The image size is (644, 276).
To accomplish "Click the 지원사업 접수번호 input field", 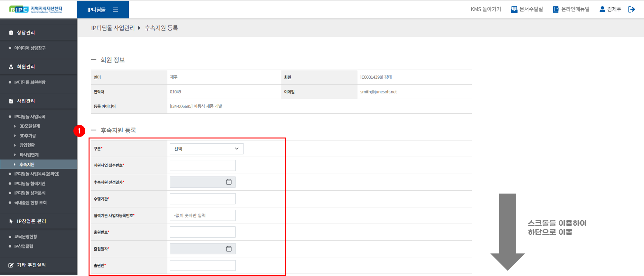I will [x=203, y=166].
